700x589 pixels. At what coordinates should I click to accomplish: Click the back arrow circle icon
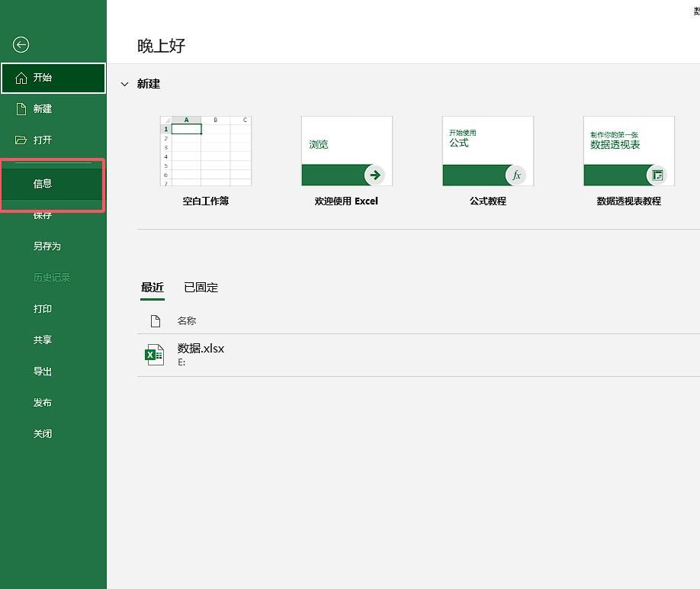[21, 45]
